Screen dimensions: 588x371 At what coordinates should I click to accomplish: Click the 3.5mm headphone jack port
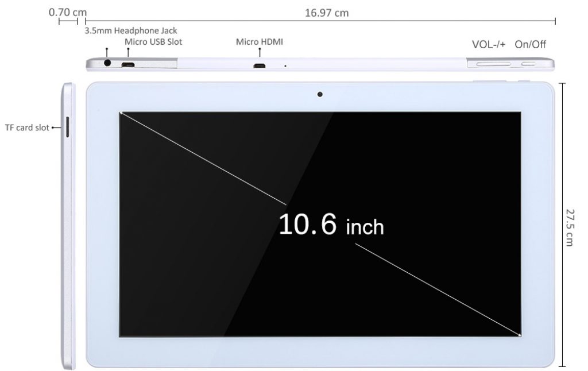[x=107, y=63]
